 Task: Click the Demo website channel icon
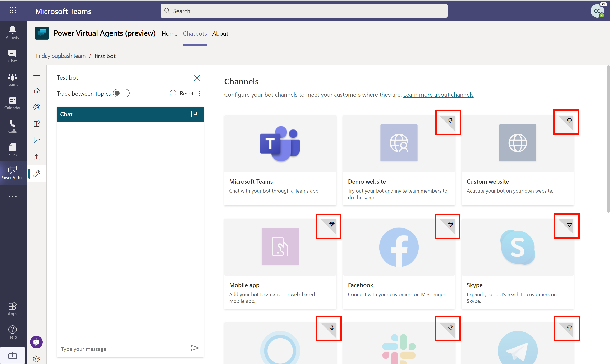pos(398,143)
